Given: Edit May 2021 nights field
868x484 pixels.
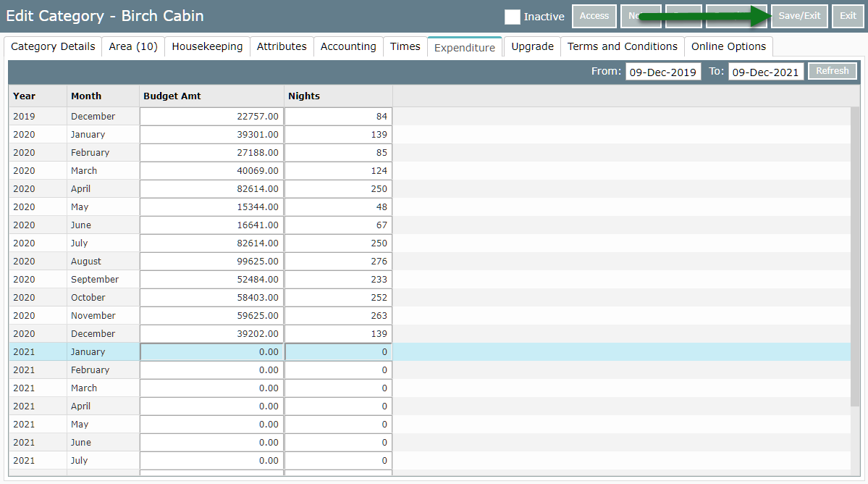Looking at the screenshot, I should tap(338, 425).
